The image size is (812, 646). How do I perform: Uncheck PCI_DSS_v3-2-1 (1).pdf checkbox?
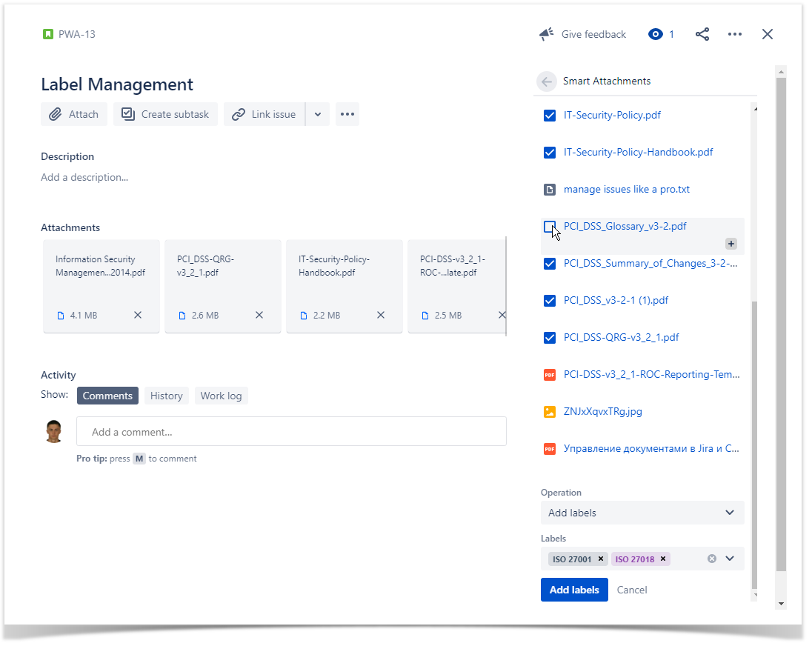pos(550,301)
